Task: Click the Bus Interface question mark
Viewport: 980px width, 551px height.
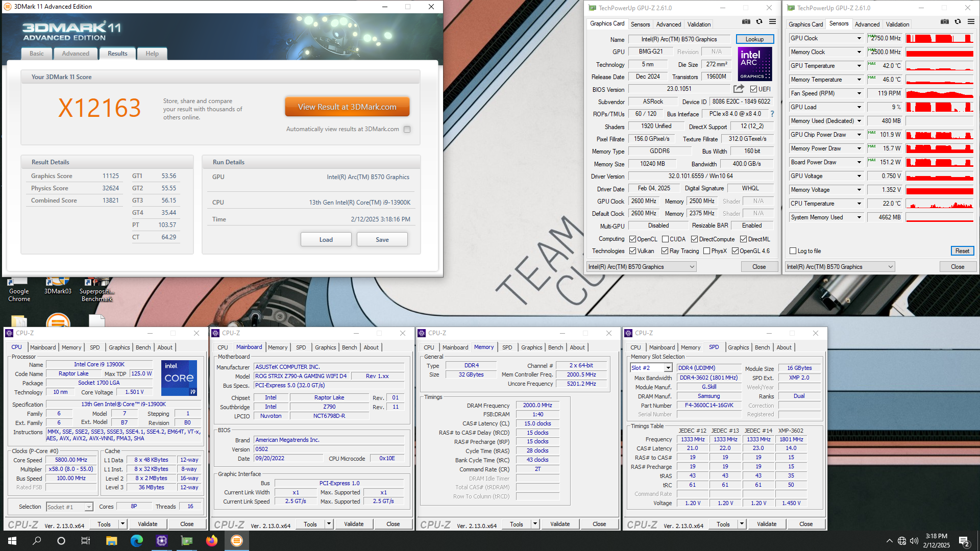Action: [772, 114]
